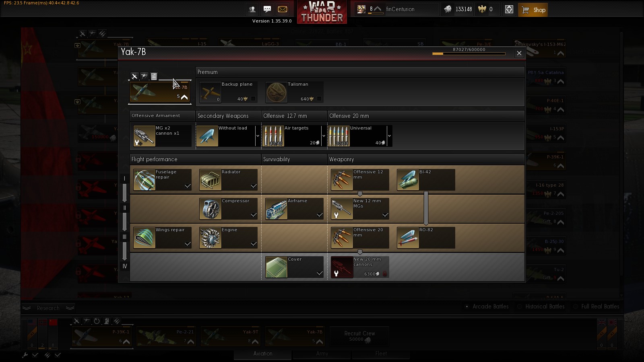Open the mail envelope icon
644x362 pixels.
283,9
